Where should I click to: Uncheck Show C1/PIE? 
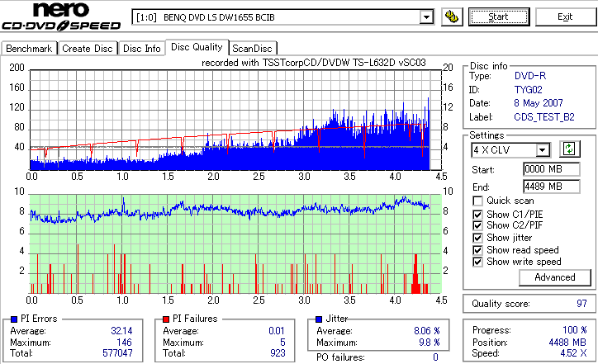coord(477,215)
